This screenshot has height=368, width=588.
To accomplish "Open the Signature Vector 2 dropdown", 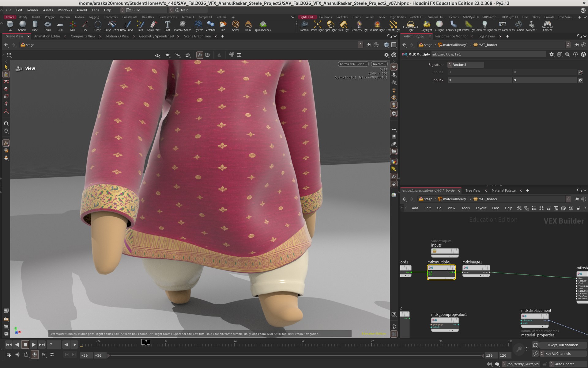I will 466,65.
